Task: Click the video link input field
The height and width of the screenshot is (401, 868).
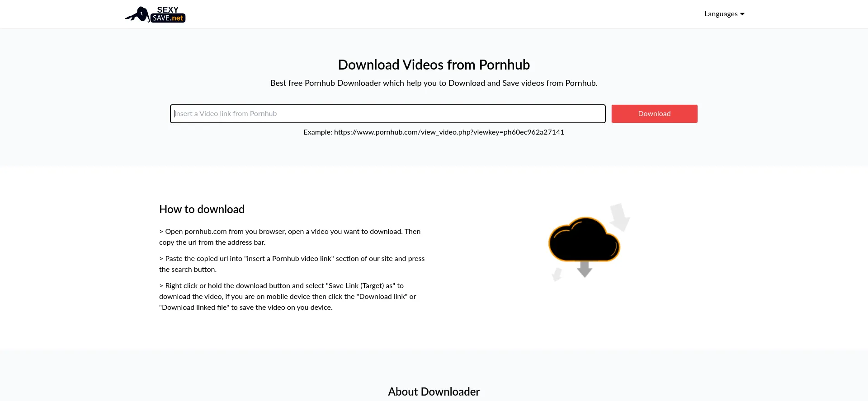Action: pyautogui.click(x=388, y=114)
